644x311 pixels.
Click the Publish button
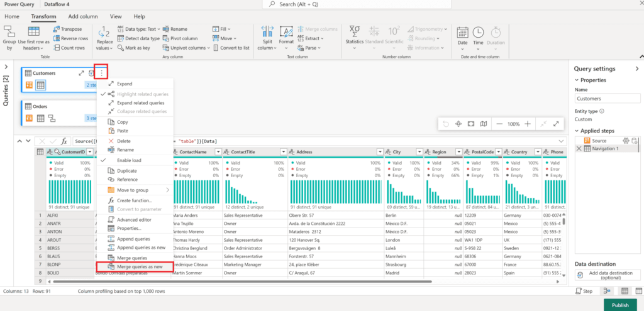click(x=620, y=305)
